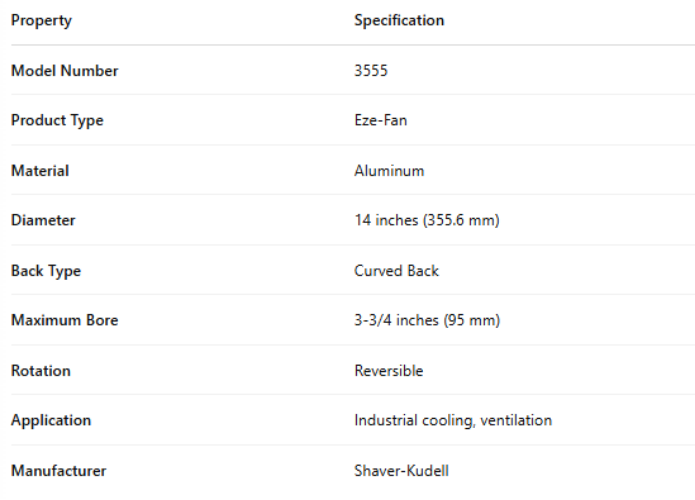Click the Curved Back value

point(396,271)
